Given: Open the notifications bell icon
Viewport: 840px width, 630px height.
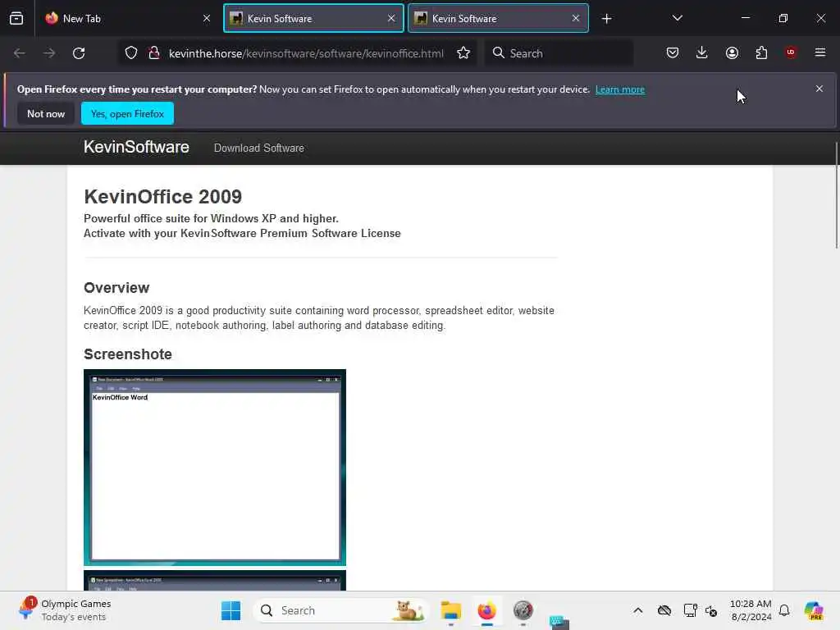Looking at the screenshot, I should pyautogui.click(x=784, y=610).
